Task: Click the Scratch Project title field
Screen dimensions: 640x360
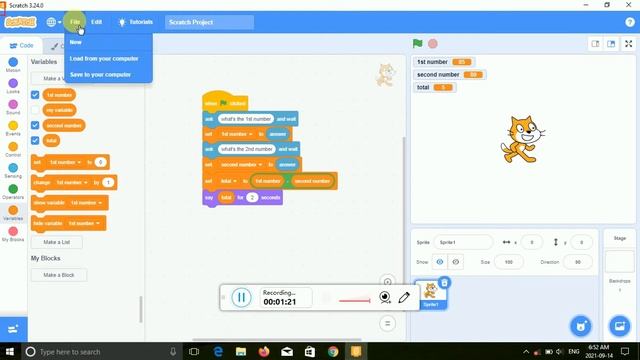Action: coord(209,22)
